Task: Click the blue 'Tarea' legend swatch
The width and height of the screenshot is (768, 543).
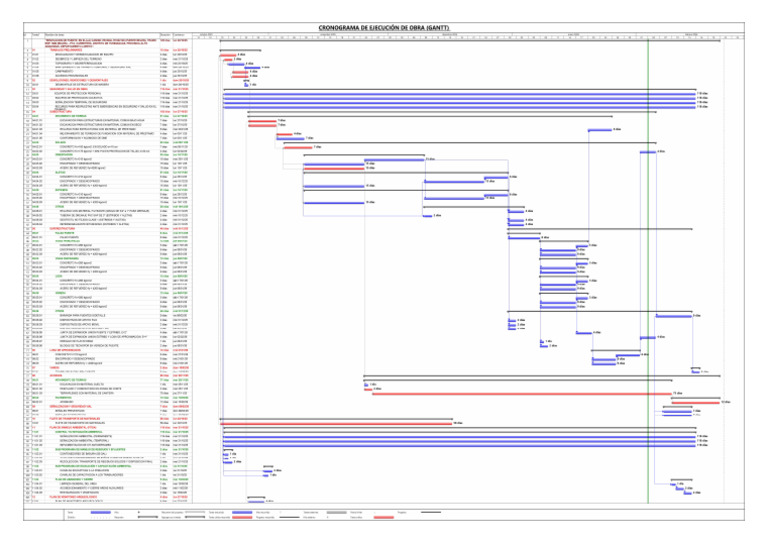Action: click(x=101, y=513)
